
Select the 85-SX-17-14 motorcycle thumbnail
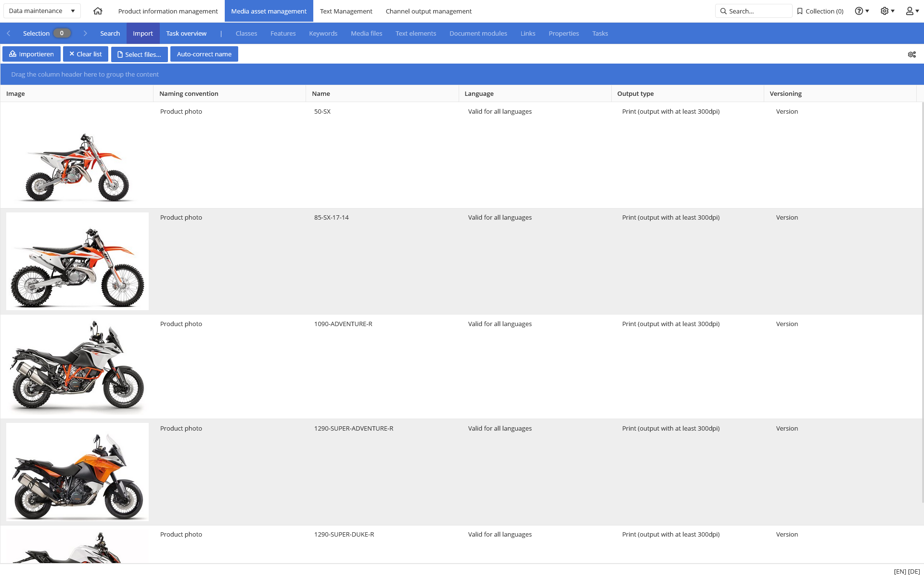click(77, 261)
